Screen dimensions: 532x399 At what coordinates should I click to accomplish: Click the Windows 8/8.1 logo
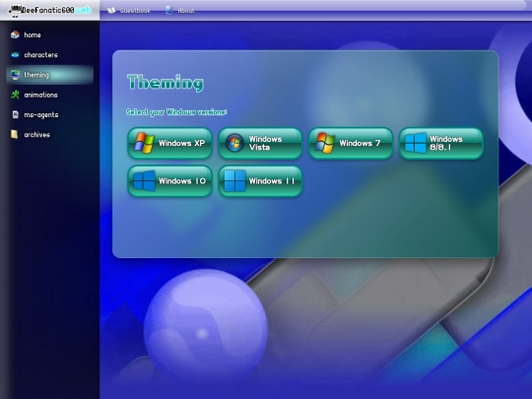[416, 143]
